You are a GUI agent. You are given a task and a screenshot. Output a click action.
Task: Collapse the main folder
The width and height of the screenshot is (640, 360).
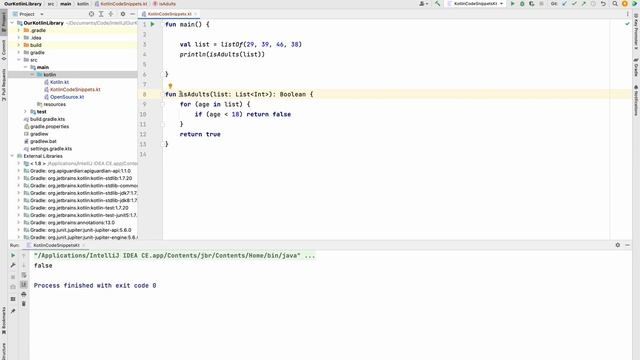pos(25,67)
